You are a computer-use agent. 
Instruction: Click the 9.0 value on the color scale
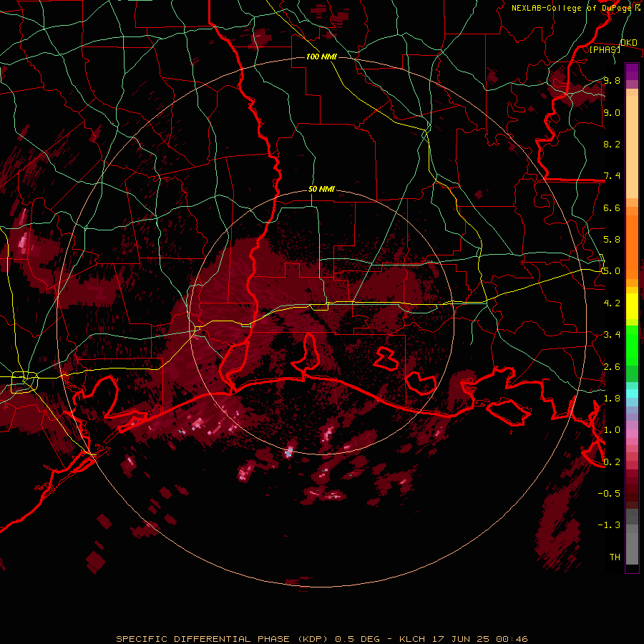point(612,112)
